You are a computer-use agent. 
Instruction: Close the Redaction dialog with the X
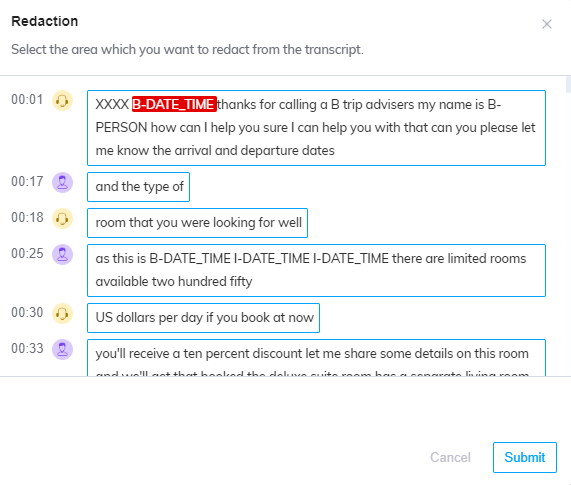[547, 24]
